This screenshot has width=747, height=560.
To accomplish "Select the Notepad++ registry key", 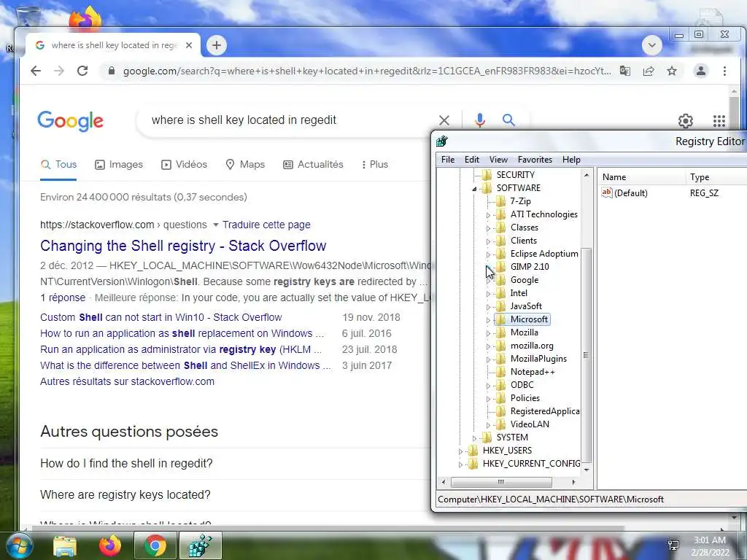I will point(532,372).
